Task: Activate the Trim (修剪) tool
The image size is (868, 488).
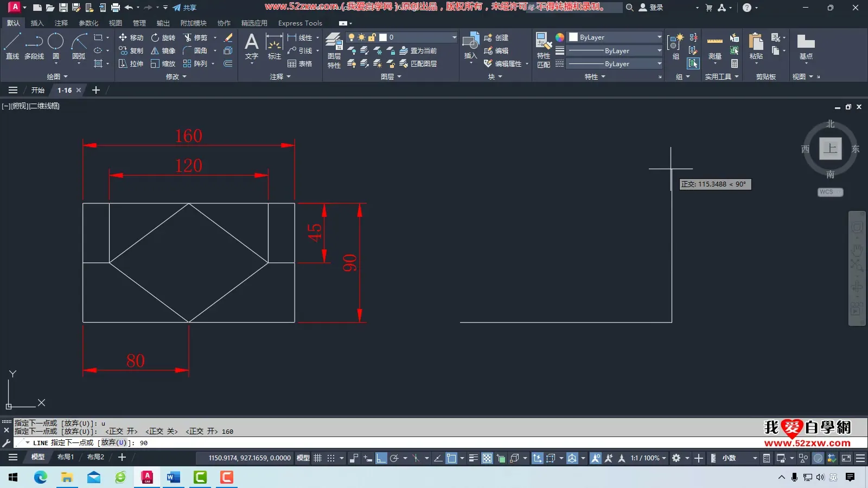Action: [x=195, y=37]
